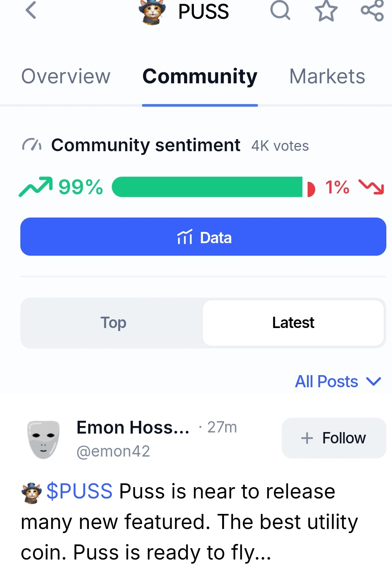Switch post feed to Top
The width and height of the screenshot is (392, 581).
pyautogui.click(x=113, y=323)
